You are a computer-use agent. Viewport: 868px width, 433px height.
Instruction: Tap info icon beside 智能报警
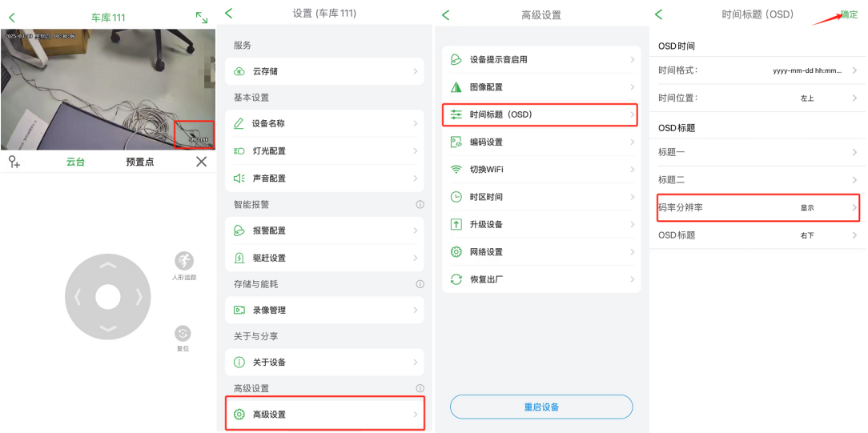pos(420,205)
